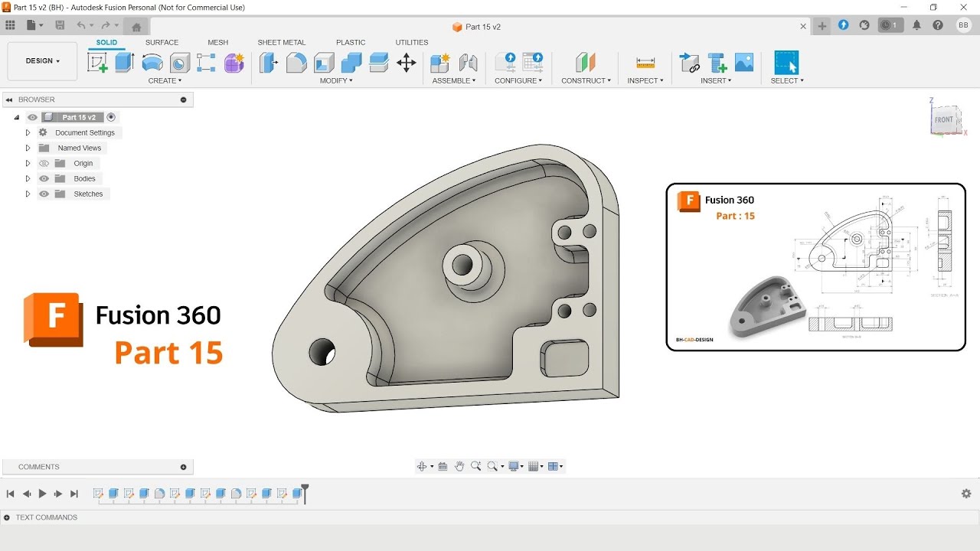
Task: Switch to the SHEET METAL tab
Action: tap(281, 42)
